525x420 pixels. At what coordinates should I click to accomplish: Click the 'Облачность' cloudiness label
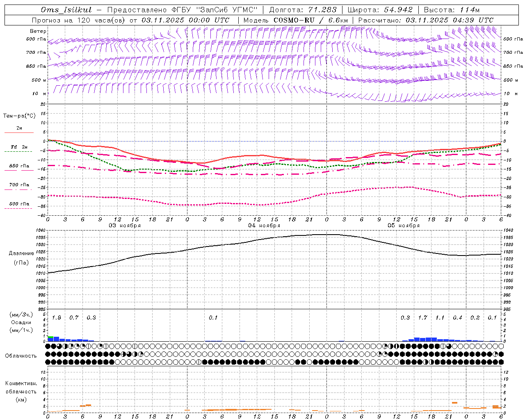pos(21,356)
